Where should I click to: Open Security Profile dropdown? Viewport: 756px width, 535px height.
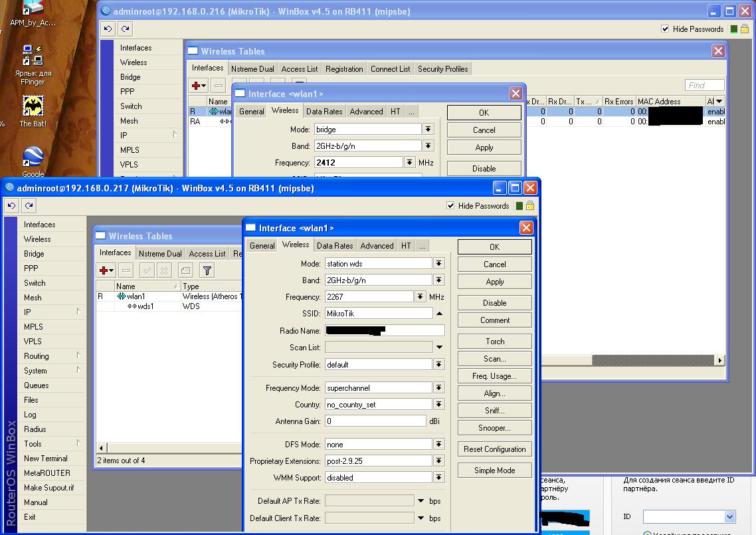[438, 364]
